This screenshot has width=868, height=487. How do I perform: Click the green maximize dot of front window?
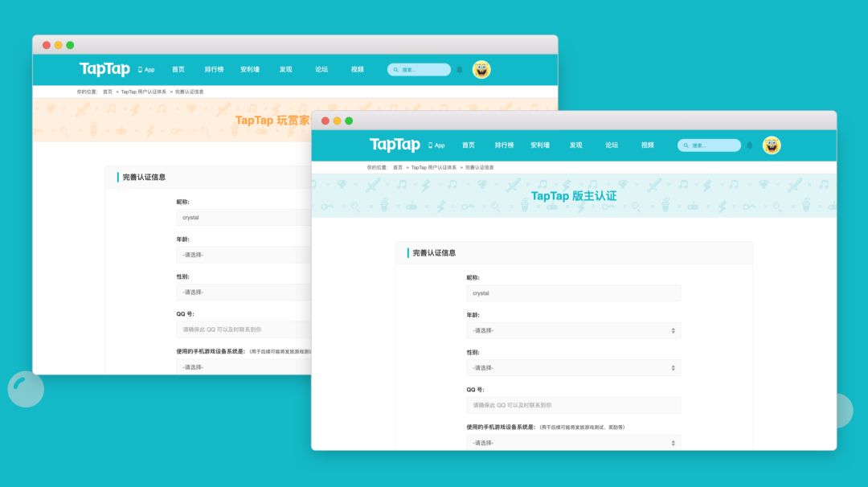[x=349, y=121]
